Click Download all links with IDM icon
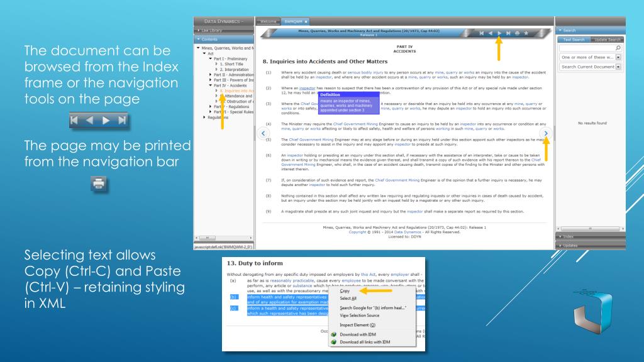 pyautogui.click(x=333, y=342)
